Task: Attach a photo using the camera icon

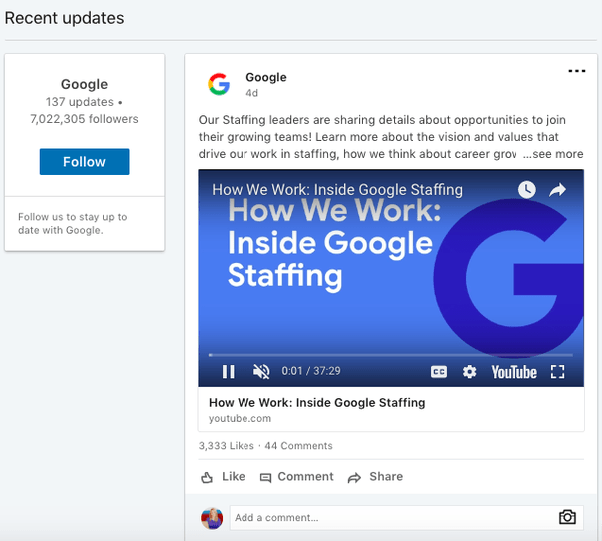Action: tap(567, 517)
